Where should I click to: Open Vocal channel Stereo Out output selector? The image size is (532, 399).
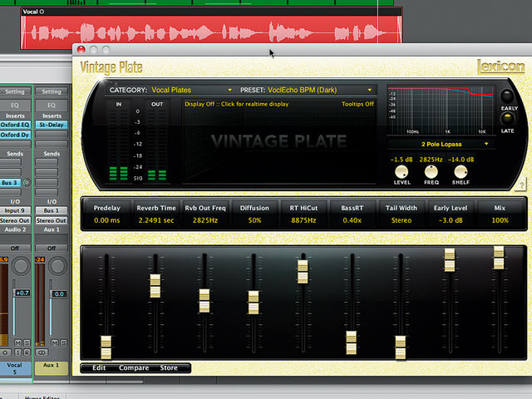click(15, 220)
